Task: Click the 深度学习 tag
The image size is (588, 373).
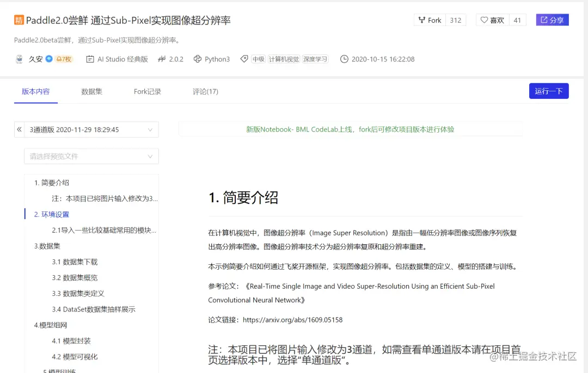Action: tap(315, 59)
